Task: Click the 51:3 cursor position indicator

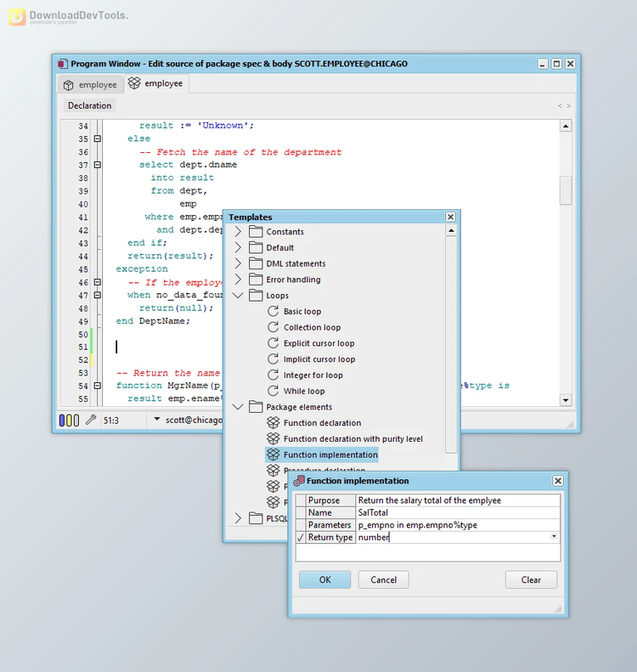Action: click(111, 421)
